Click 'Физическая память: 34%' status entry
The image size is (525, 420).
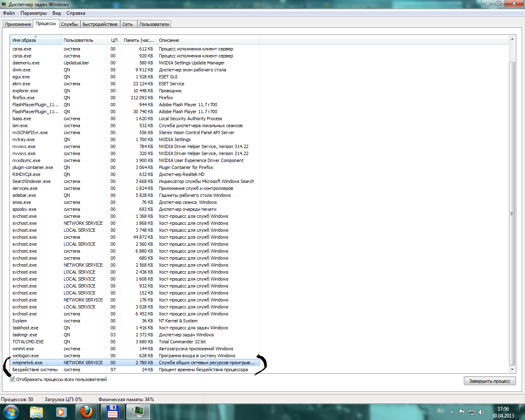click(x=126, y=399)
